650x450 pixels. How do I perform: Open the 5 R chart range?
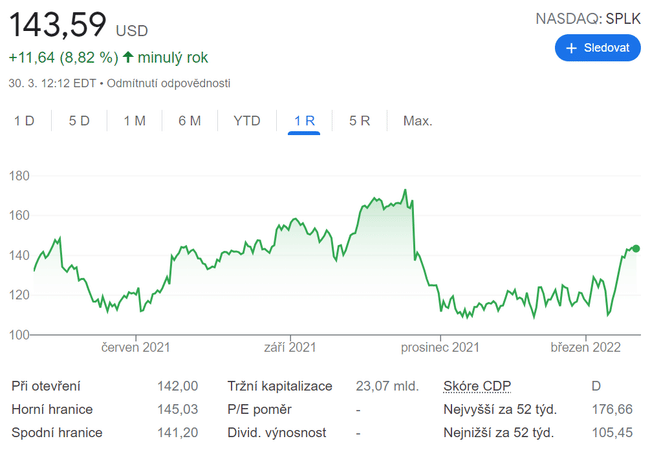(360, 121)
